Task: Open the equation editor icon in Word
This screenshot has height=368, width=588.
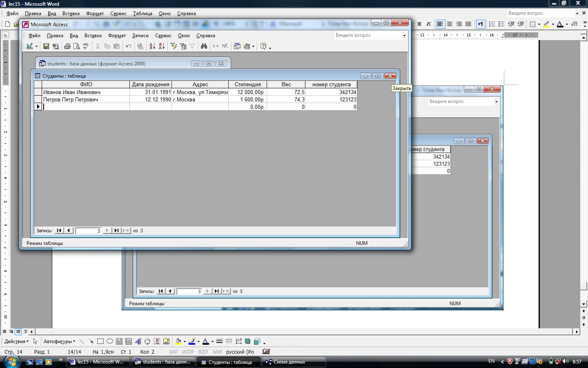Action: point(575,24)
